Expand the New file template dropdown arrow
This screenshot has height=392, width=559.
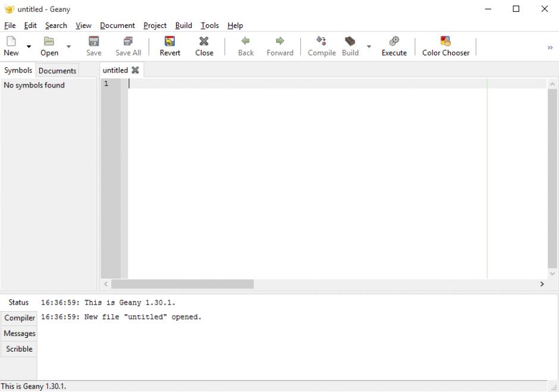point(29,46)
